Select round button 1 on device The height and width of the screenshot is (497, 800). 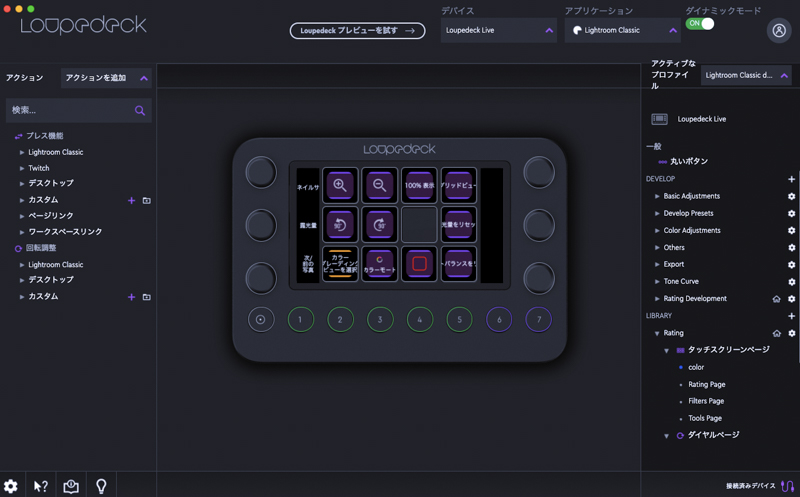coord(301,319)
